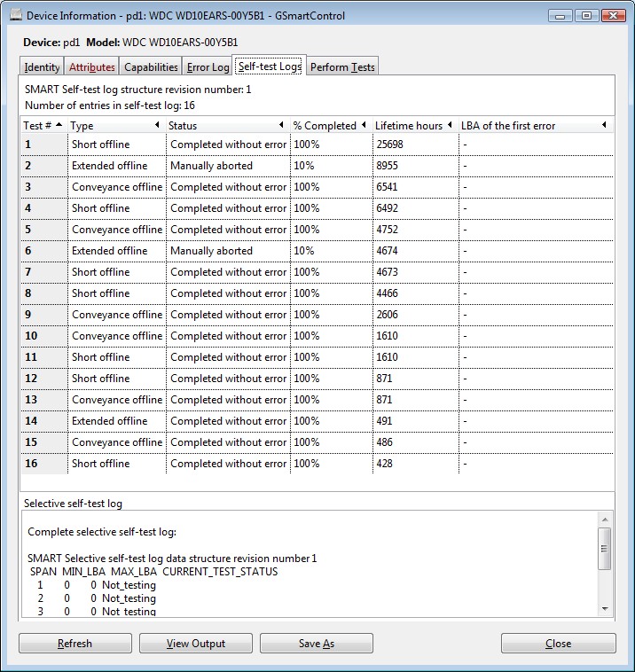
Task: Click the cell showing 4673 lifetime hours
Action: [415, 272]
